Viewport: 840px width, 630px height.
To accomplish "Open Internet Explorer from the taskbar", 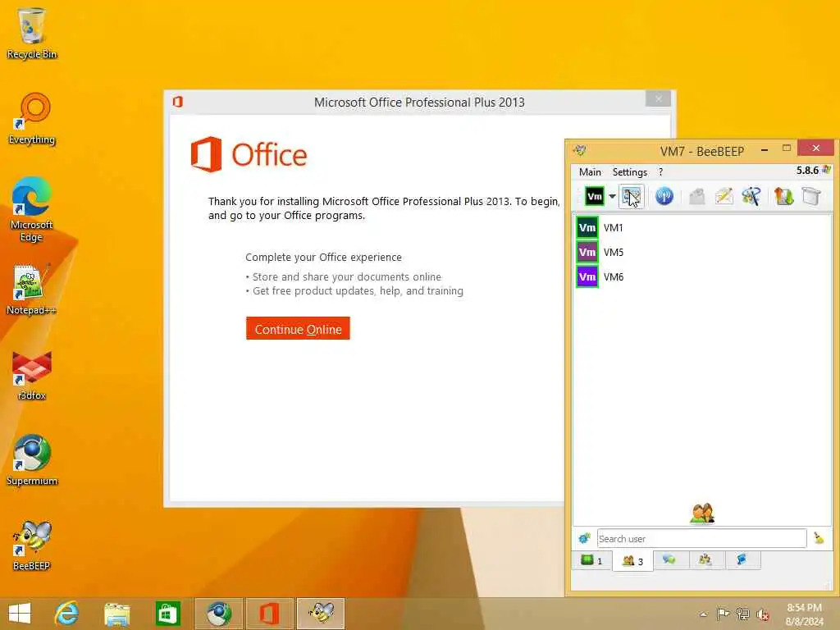I will tap(67, 614).
